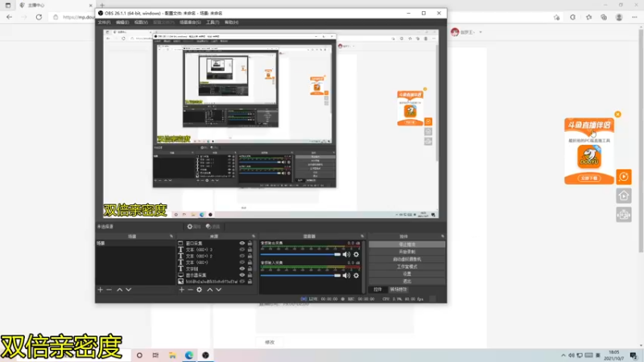Screen dimensions: 644x362
Task: Open File Explorer from the taskbar
Action: tap(172, 355)
